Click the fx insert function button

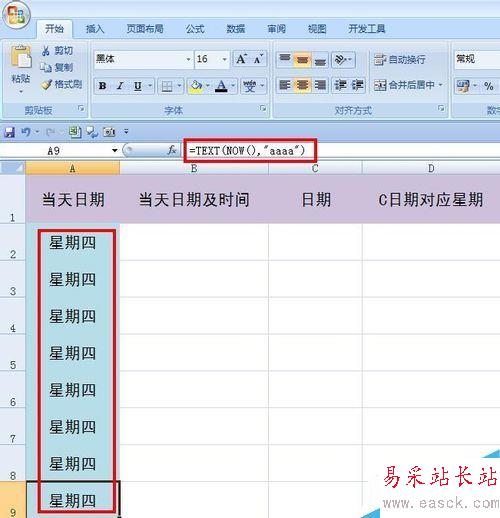point(172,150)
